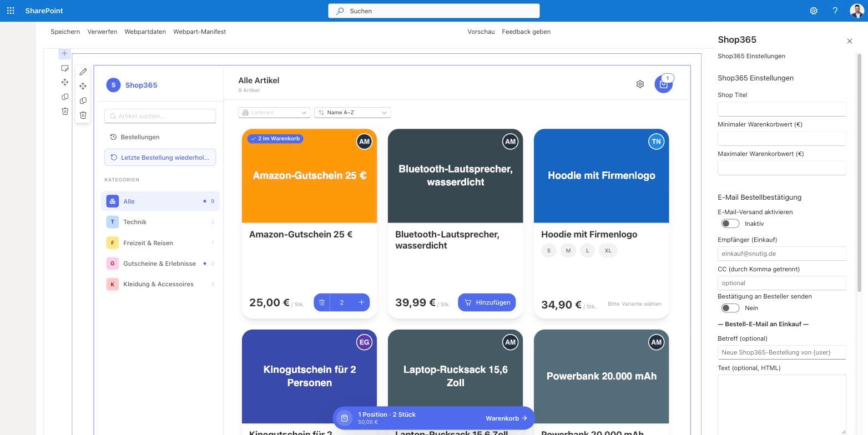Screen dimensions: 868x435
Task: Select the Kleidung & Accessoires category
Action: [x=160, y=284]
